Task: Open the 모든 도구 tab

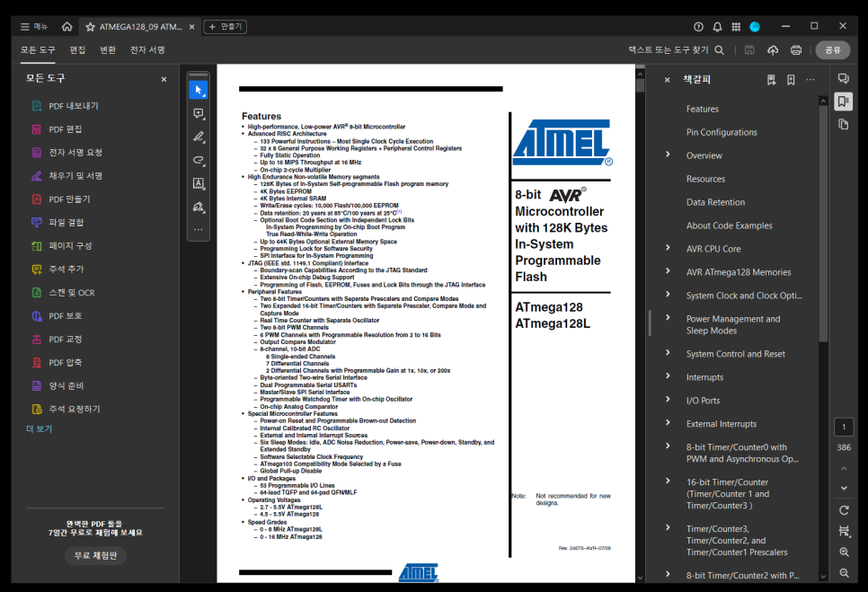Action: pyautogui.click(x=39, y=49)
